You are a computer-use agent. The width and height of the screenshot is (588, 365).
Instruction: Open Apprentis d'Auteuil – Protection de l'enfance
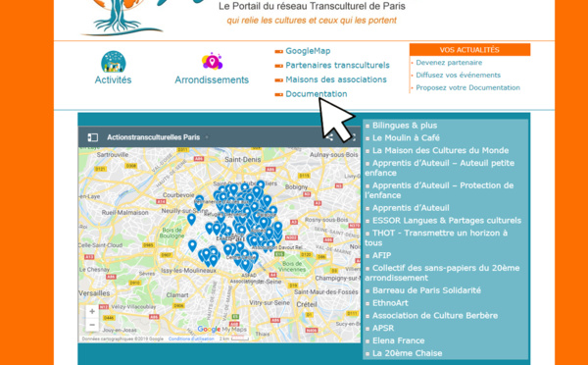click(x=439, y=190)
